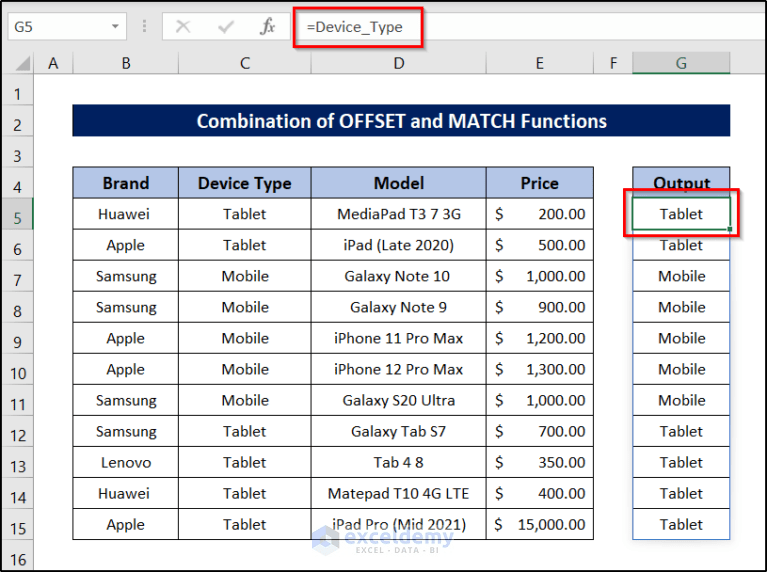
Task: Click the Select All corner triangle
Action: click(x=21, y=64)
